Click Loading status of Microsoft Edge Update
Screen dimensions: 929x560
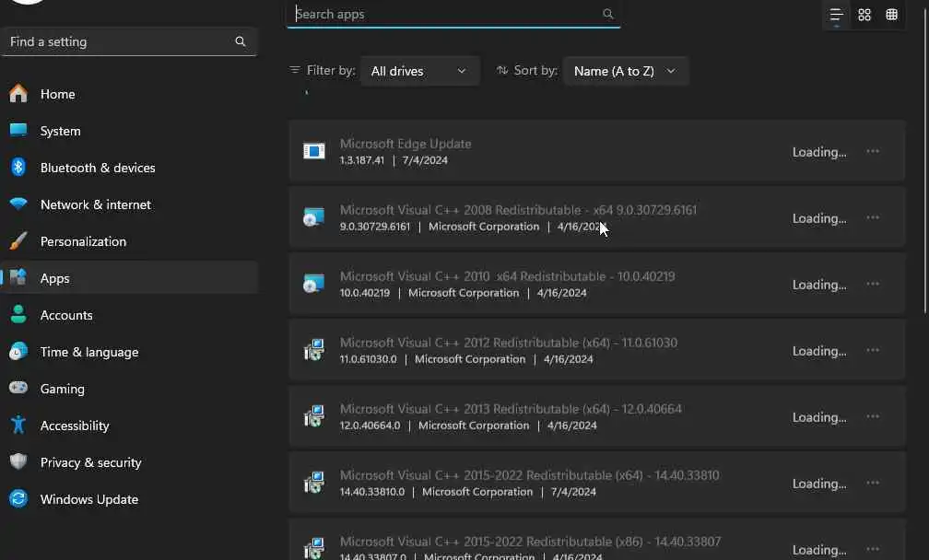(819, 152)
